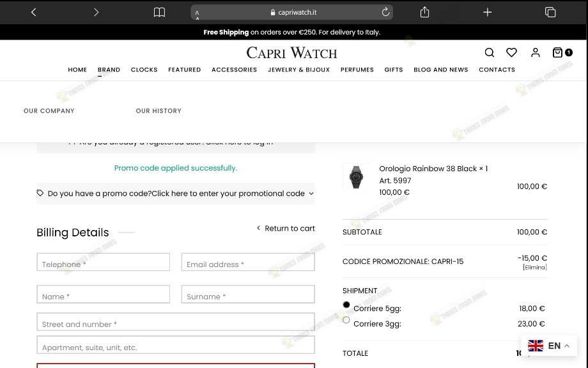Screen dimensions: 588x368
Task: Open OUR HISTORY submenu link
Action: tap(159, 111)
